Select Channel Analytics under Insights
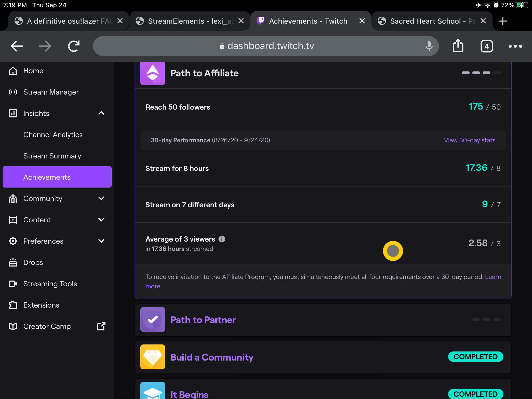This screenshot has height=399, width=532. coord(53,135)
